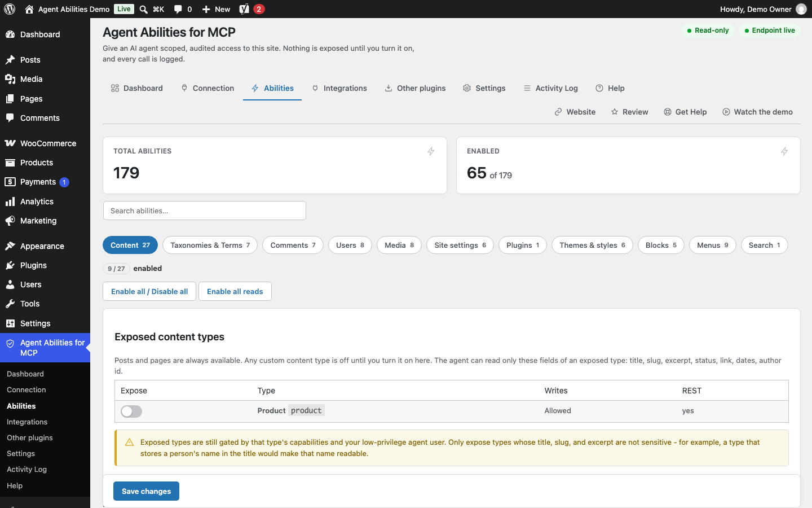The height and width of the screenshot is (508, 812).
Task: Open Analytics in the admin sidebar
Action: click(45, 202)
